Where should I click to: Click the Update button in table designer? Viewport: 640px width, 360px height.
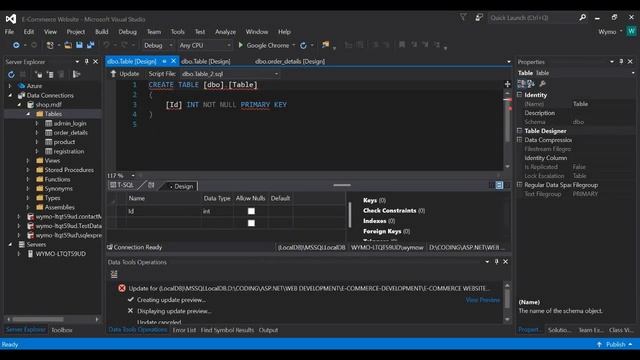[x=125, y=73]
